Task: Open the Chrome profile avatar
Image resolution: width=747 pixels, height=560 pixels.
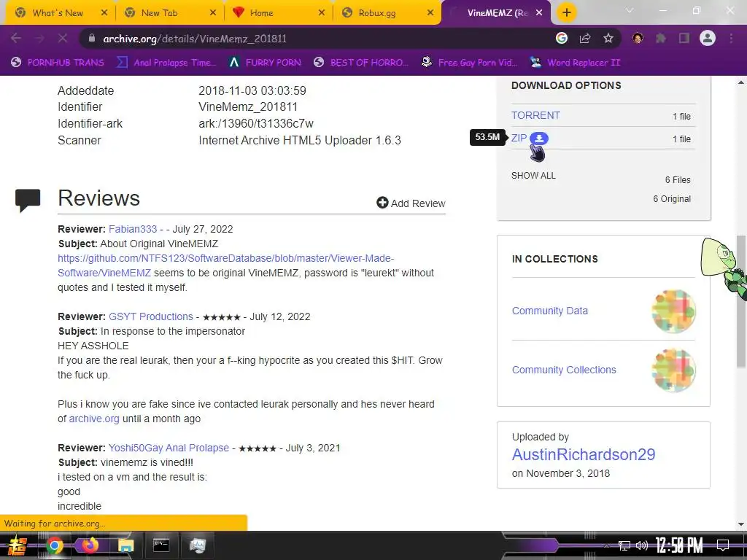Action: click(708, 38)
